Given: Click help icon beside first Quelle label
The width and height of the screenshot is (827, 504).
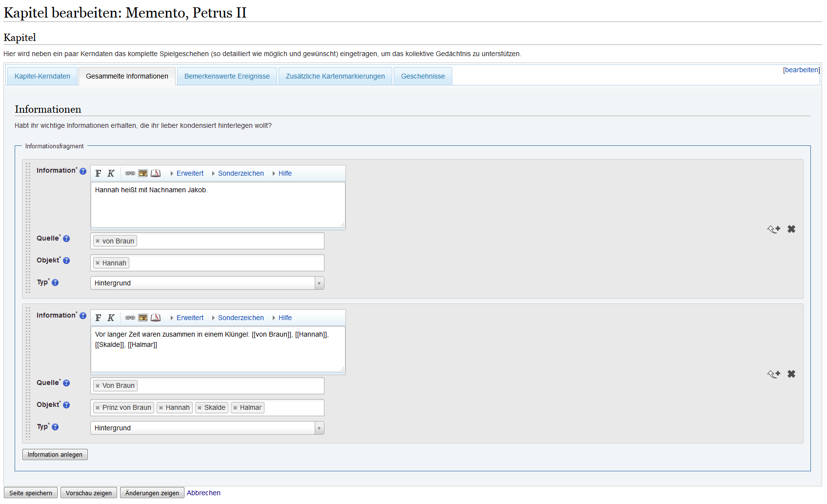Looking at the screenshot, I should tap(66, 239).
